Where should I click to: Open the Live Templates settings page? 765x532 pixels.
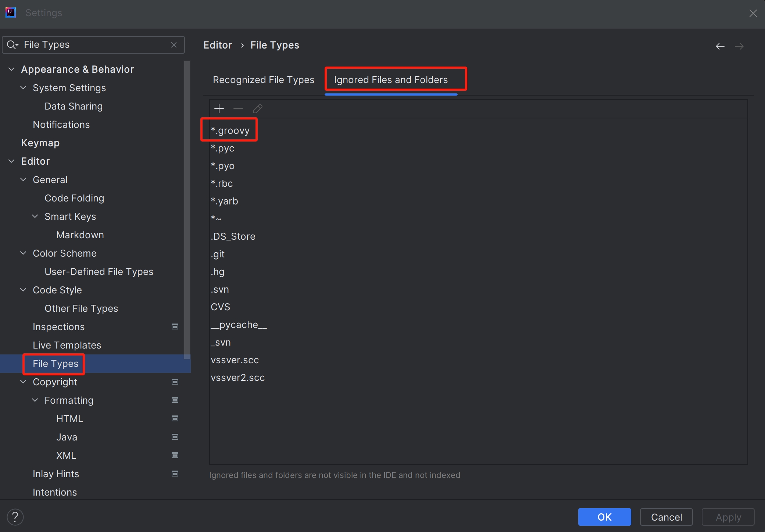pyautogui.click(x=67, y=345)
